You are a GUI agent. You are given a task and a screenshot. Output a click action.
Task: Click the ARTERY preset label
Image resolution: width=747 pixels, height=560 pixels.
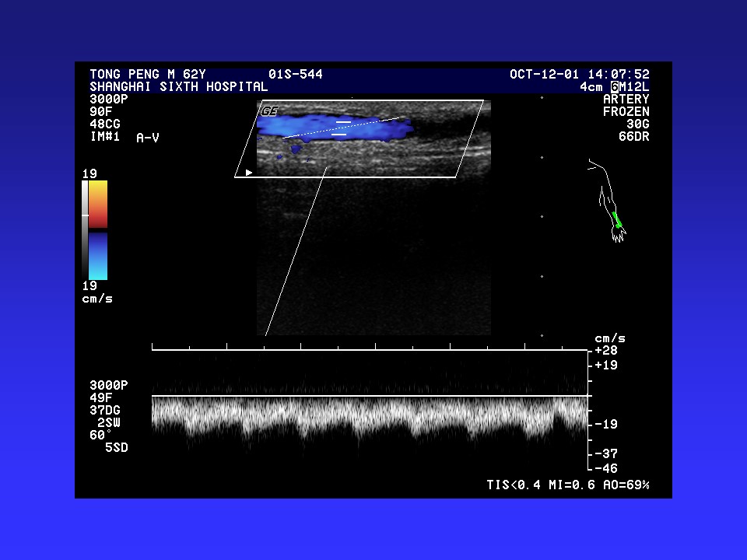[x=626, y=100]
